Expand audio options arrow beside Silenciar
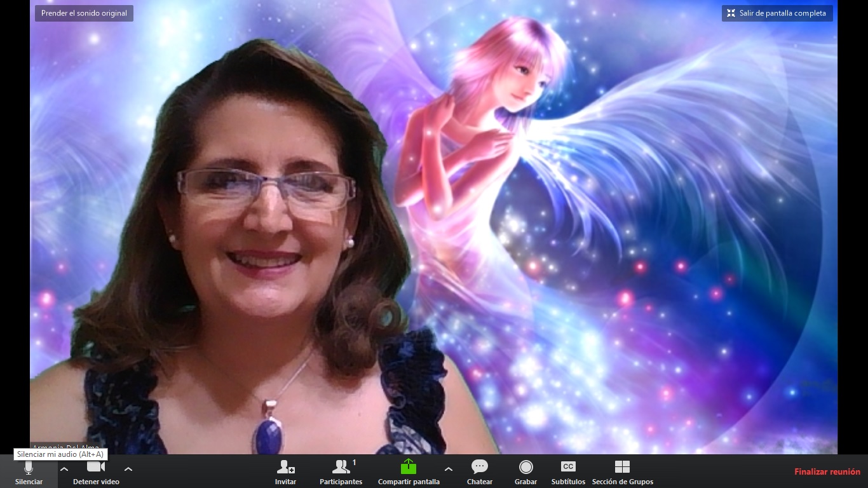The height and width of the screenshot is (488, 868). click(64, 469)
